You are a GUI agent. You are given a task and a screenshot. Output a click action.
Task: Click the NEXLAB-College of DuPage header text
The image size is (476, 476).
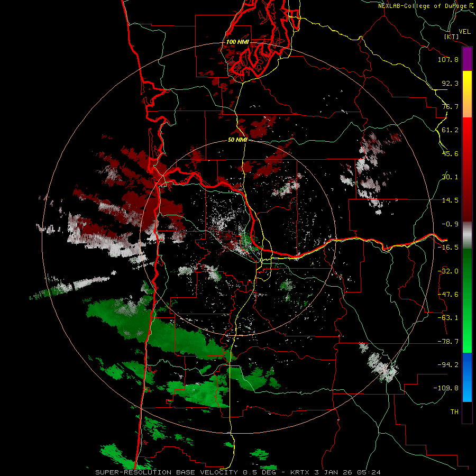click(x=426, y=6)
